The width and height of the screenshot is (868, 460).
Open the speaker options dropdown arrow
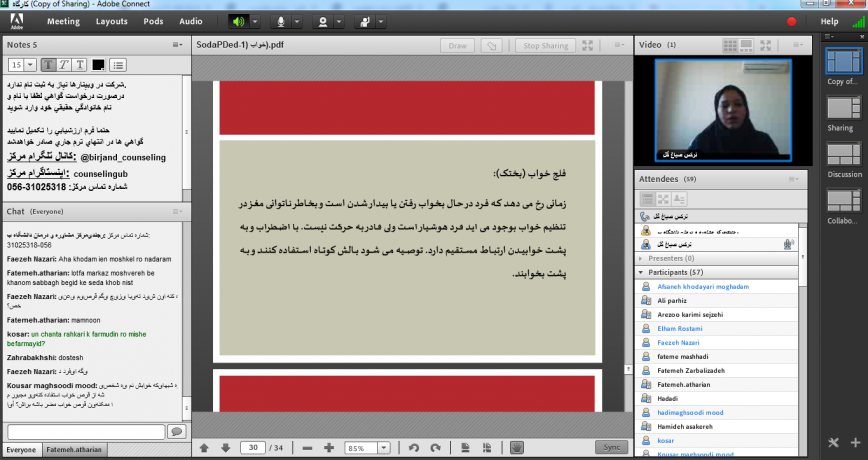pyautogui.click(x=256, y=20)
